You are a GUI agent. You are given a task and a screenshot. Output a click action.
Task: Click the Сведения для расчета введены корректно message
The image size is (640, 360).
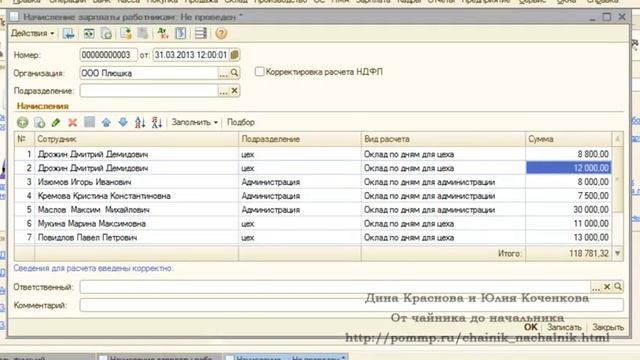[93, 268]
